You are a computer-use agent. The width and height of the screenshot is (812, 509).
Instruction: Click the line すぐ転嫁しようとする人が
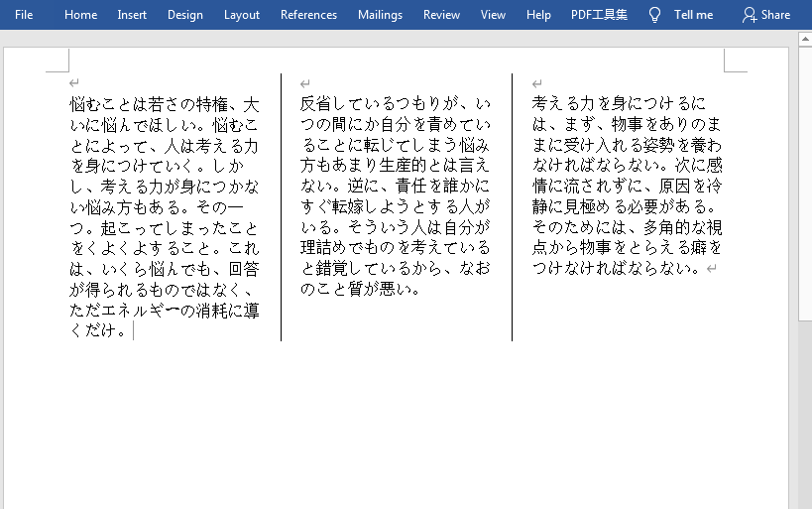[396, 206]
